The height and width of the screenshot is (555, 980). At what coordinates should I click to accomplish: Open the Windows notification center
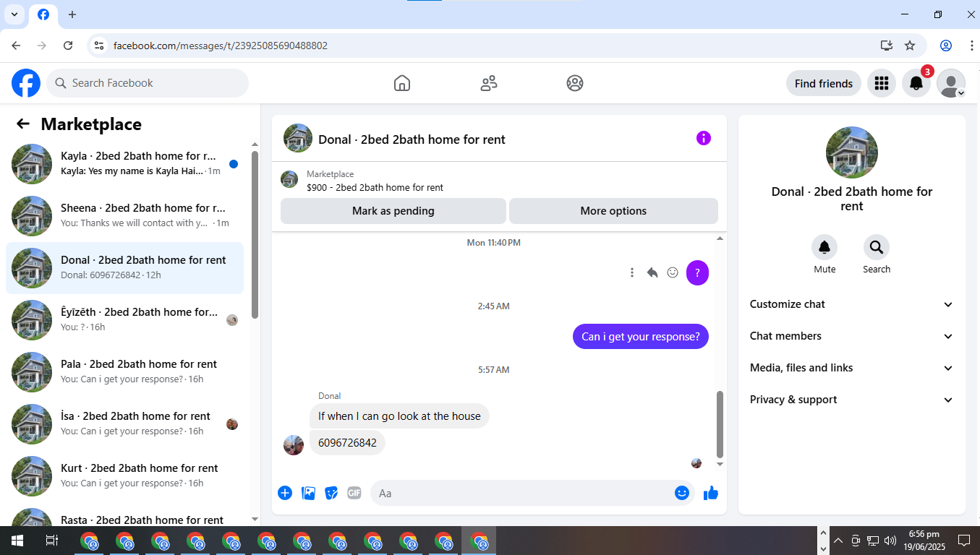point(963,541)
